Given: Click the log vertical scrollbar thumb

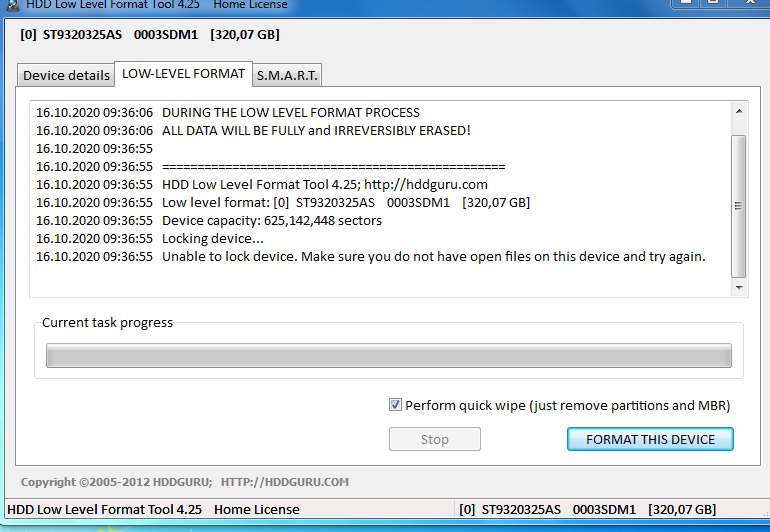Looking at the screenshot, I should point(739,206).
